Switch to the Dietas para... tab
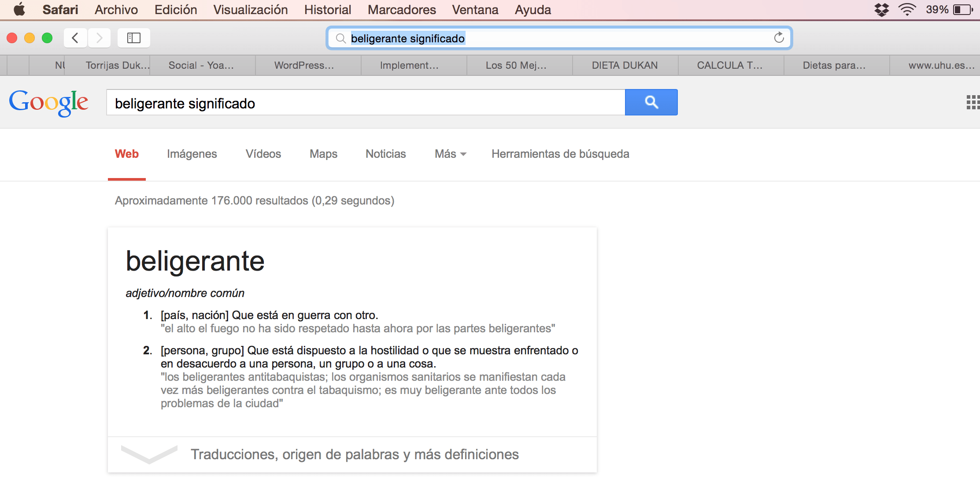980x483 pixels. (x=837, y=65)
